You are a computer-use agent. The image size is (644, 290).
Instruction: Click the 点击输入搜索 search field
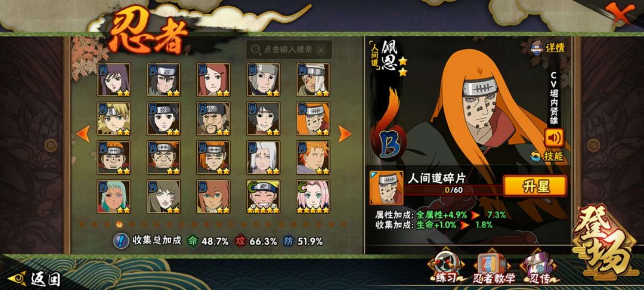(x=289, y=50)
